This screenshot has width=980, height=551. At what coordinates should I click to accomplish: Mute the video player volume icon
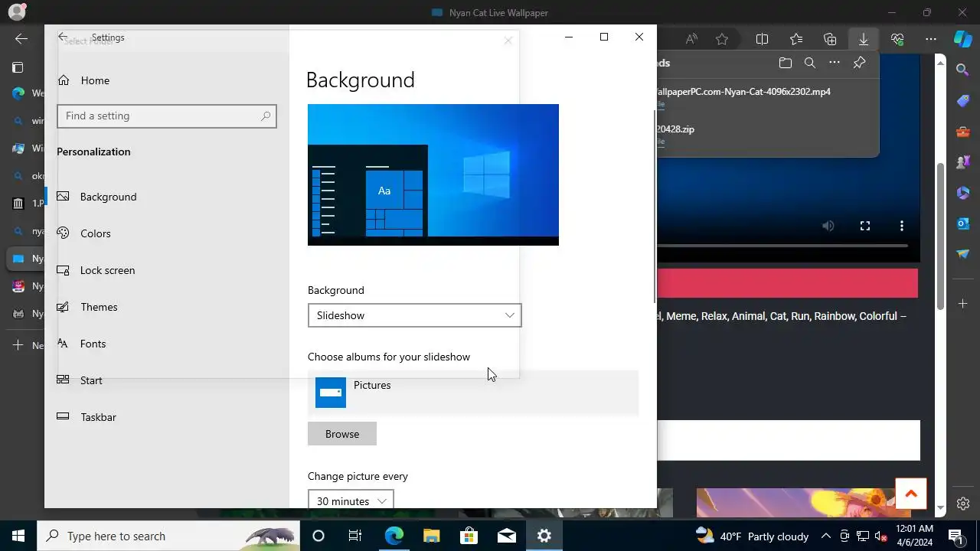click(828, 226)
